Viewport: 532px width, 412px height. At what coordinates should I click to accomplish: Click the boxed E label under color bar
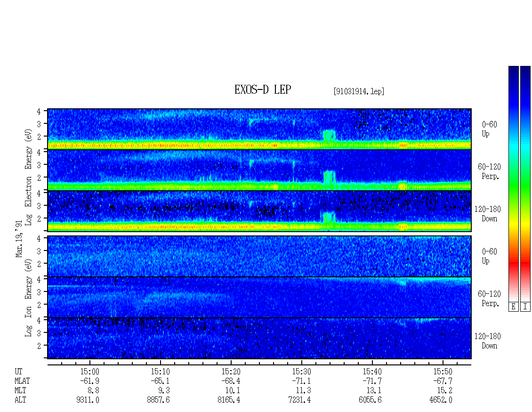[x=513, y=307]
